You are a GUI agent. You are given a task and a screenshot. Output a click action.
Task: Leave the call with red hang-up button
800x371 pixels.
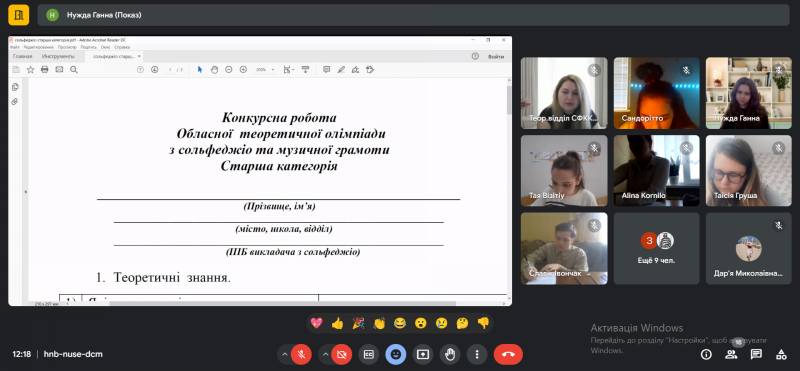tap(508, 354)
